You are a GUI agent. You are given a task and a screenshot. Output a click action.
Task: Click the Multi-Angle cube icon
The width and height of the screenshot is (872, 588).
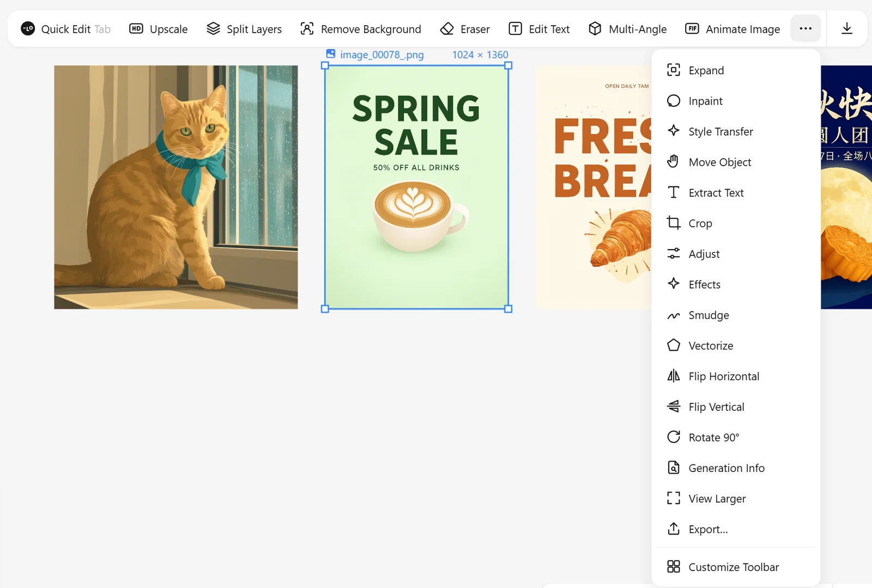point(595,28)
